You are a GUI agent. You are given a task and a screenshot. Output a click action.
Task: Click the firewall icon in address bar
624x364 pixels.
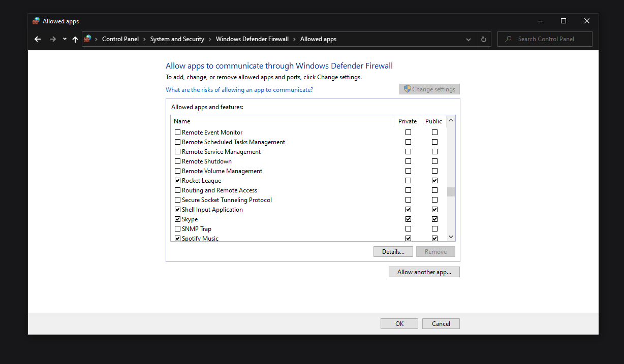[x=88, y=39]
